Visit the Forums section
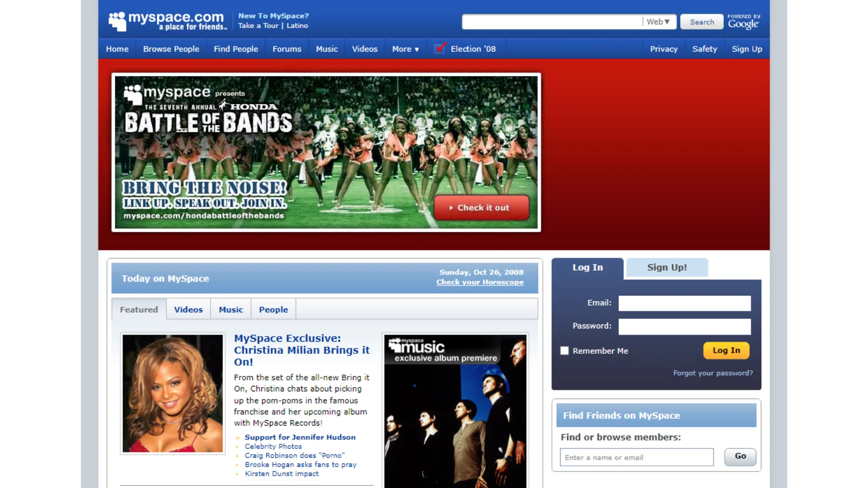Image resolution: width=868 pixels, height=488 pixels. [x=287, y=49]
